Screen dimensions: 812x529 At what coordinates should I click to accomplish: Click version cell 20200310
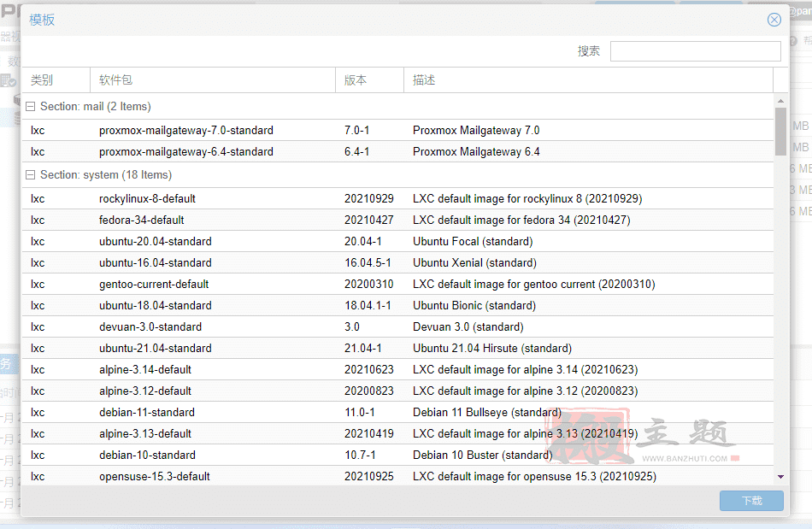pyautogui.click(x=368, y=285)
